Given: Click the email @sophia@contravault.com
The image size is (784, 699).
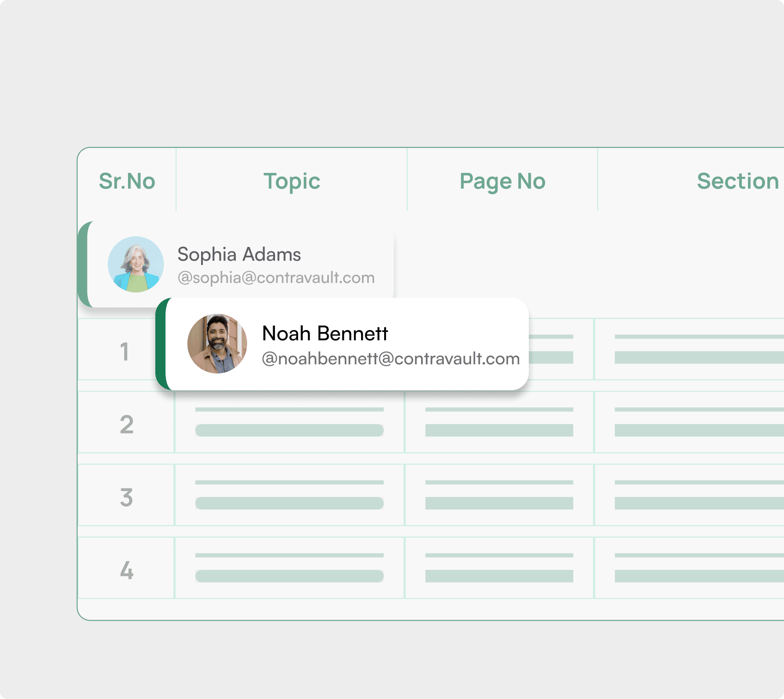Looking at the screenshot, I should click(276, 277).
